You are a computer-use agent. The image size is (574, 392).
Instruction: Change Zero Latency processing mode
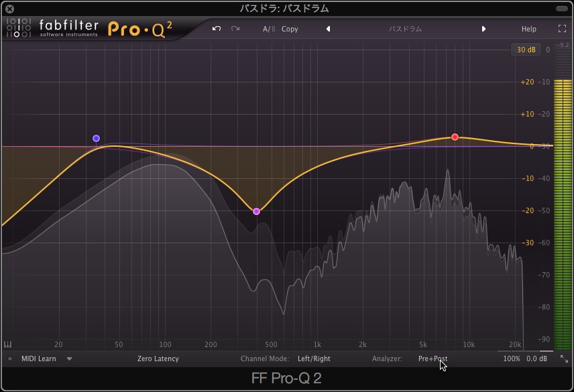click(x=158, y=358)
